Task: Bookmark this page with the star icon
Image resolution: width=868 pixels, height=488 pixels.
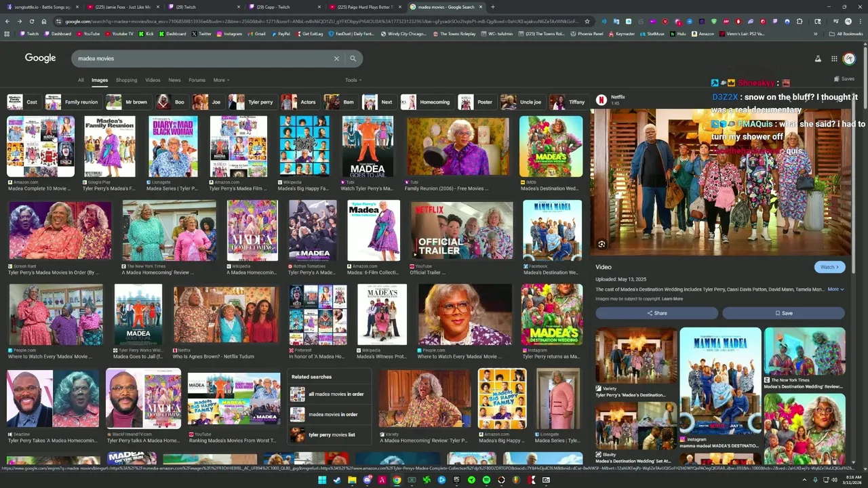Action: click(x=587, y=21)
